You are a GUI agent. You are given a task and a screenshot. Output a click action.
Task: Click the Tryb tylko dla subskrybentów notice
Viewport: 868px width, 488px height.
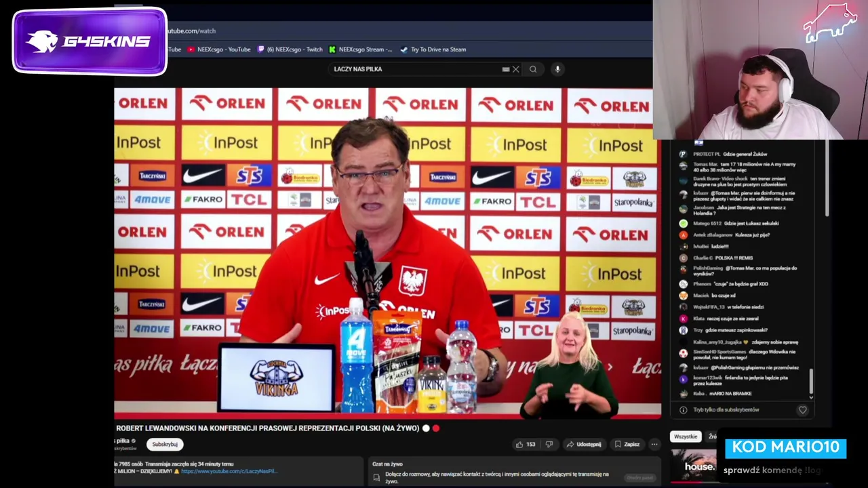click(726, 410)
